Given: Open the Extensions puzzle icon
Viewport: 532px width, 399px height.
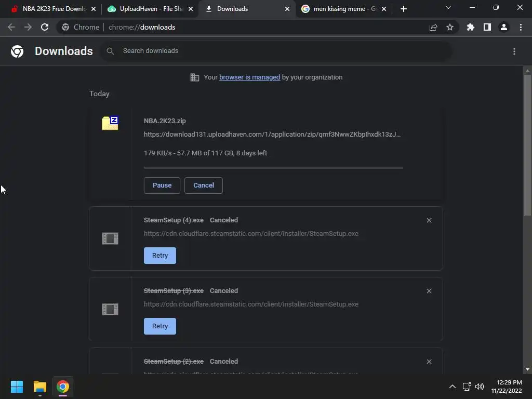Looking at the screenshot, I should click(x=471, y=27).
